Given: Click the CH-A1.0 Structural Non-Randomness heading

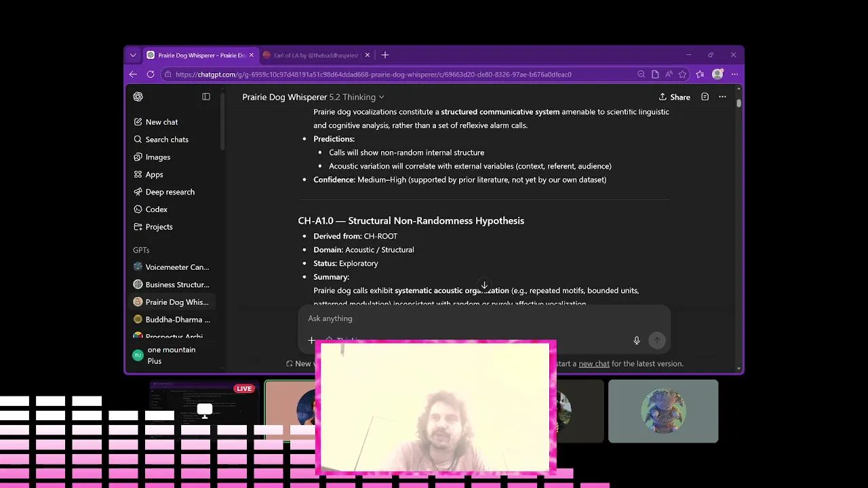Looking at the screenshot, I should click(x=411, y=221).
